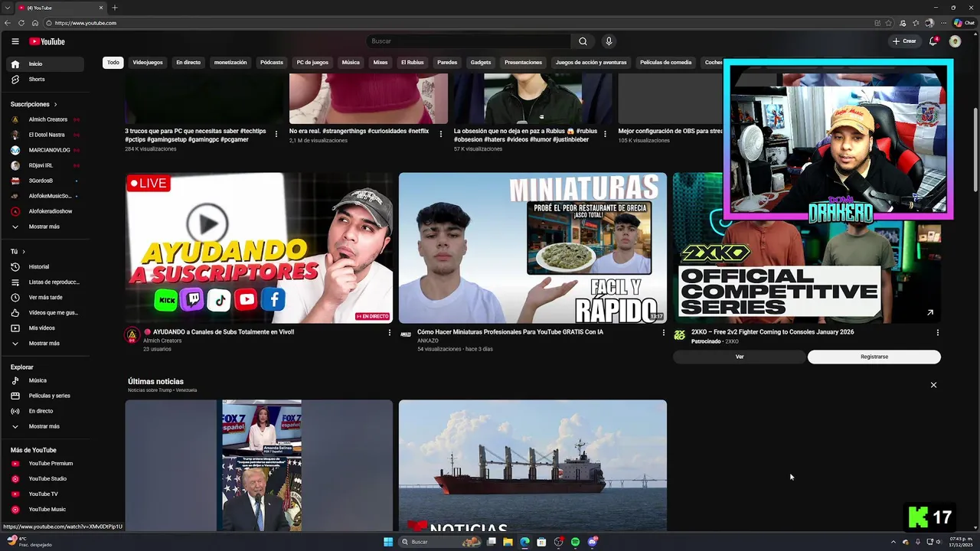
Task: Open the AYUDANDO A SUSCRIPTORES live thumbnail
Action: click(x=259, y=248)
